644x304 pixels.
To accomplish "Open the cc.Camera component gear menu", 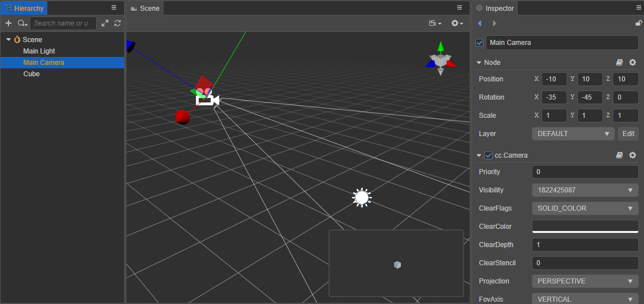I will (633, 155).
